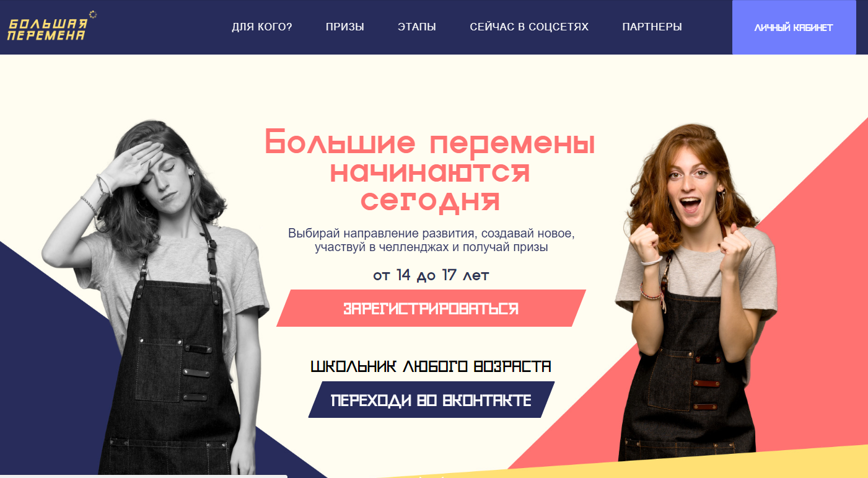Screen dimensions: 868x478
Task: Click the от 14 до 17 лет label
Action: (x=431, y=275)
